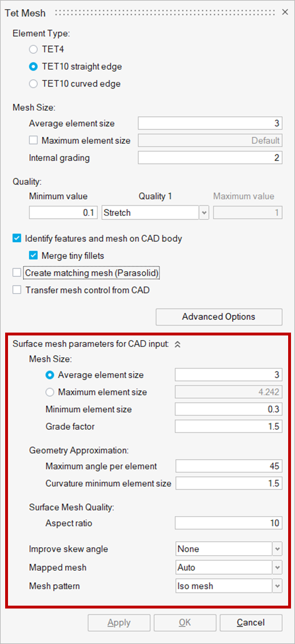Close the Tet Mesh dialog

click(x=285, y=12)
